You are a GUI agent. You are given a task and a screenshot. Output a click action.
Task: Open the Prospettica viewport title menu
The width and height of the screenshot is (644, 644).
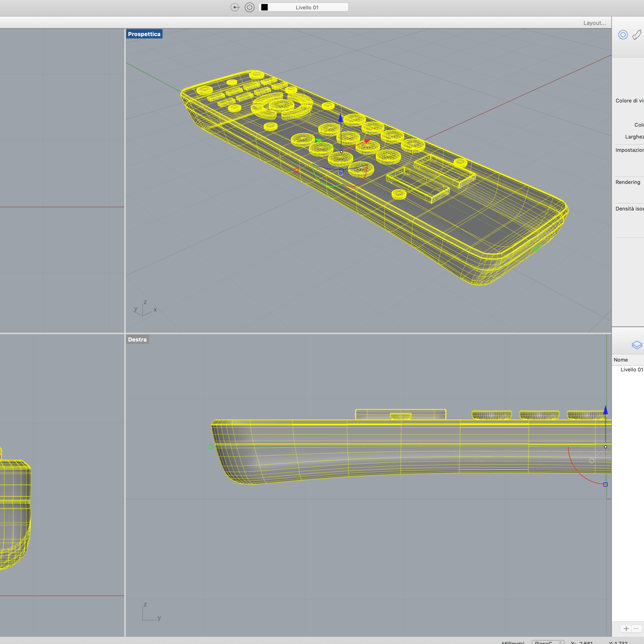pos(144,34)
